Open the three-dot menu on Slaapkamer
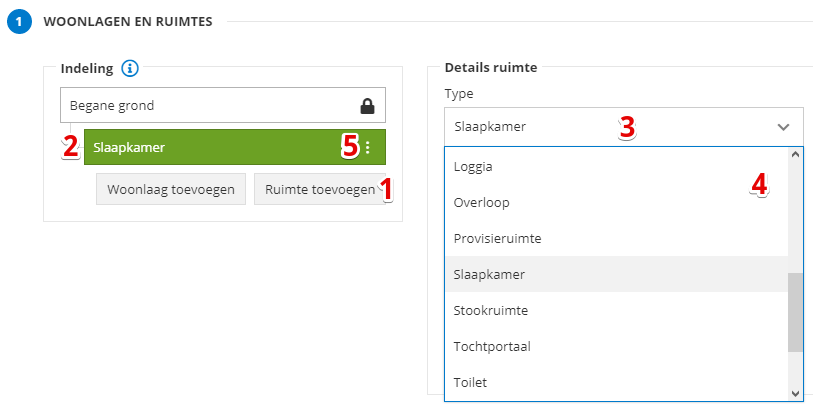Screen dimensions: 813x411 (x=367, y=147)
